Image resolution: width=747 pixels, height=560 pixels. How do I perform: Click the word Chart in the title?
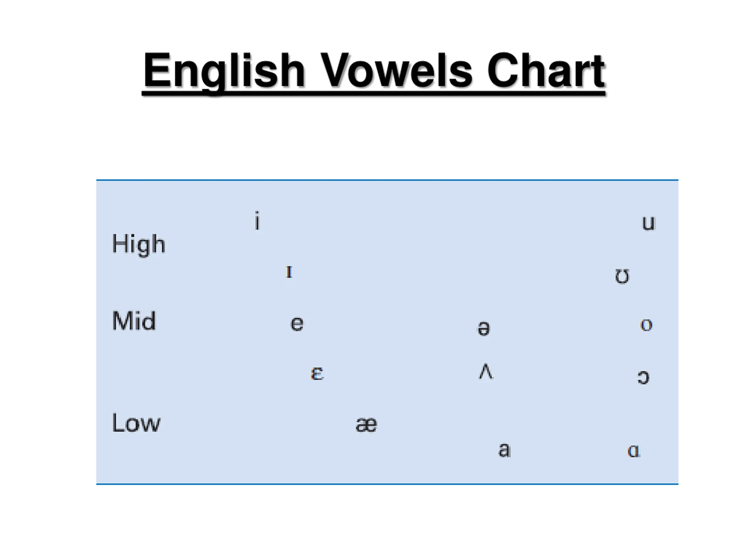[546, 71]
